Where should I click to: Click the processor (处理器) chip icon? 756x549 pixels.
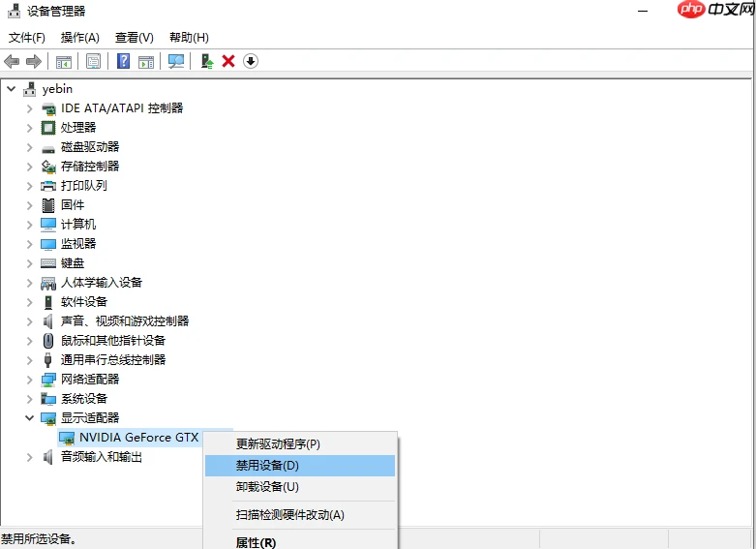(x=48, y=128)
